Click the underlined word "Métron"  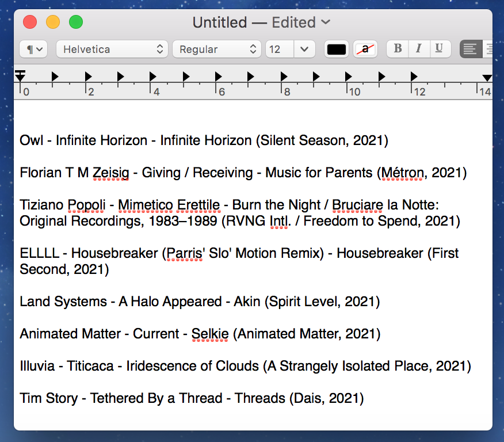(402, 173)
